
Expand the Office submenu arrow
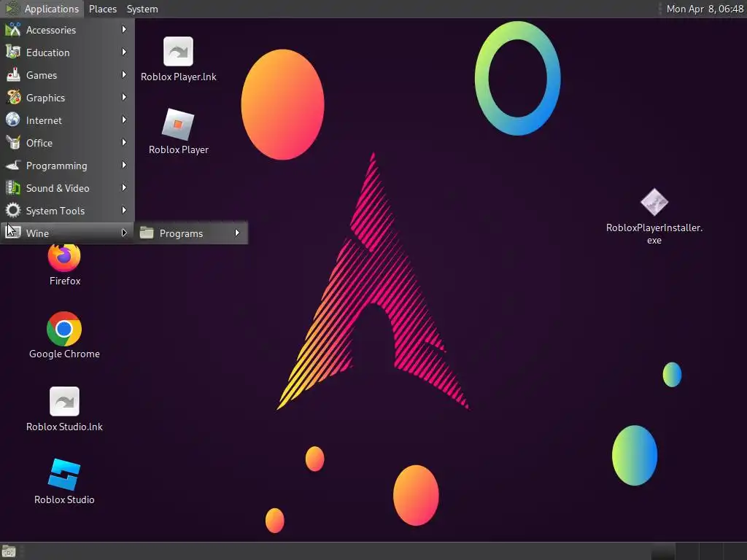click(x=124, y=142)
